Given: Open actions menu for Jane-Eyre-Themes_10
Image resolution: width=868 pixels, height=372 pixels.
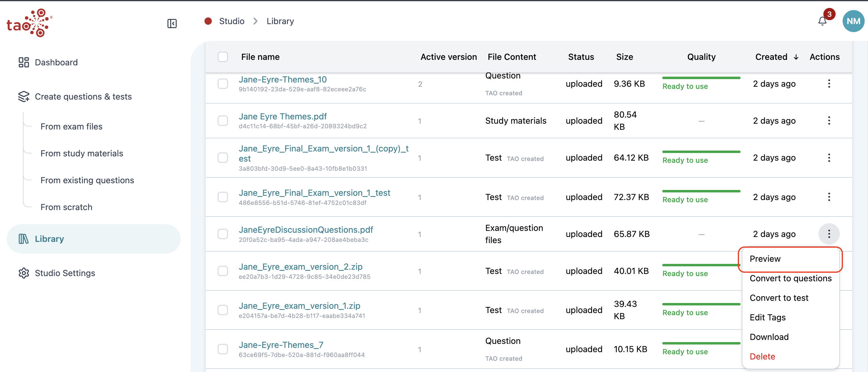Looking at the screenshot, I should pos(829,84).
